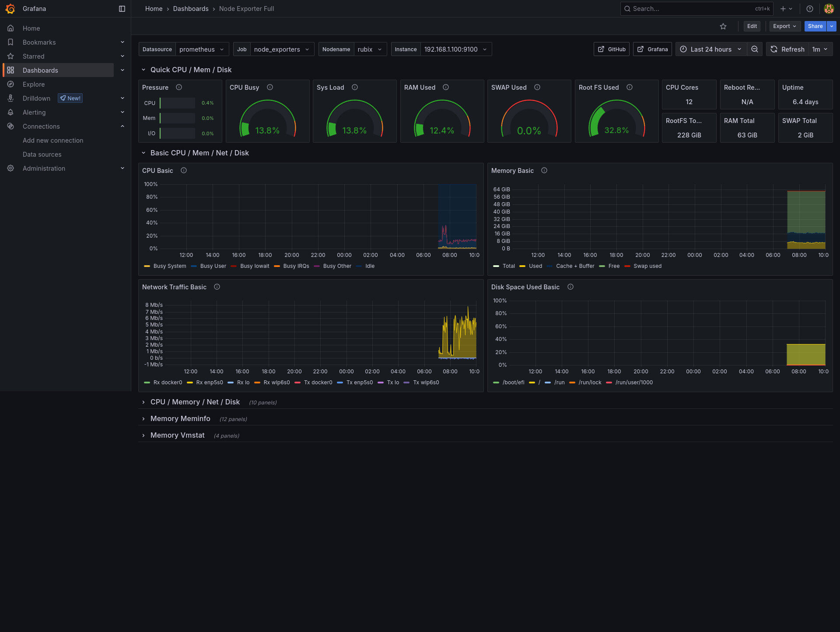Click the Share button
Image resolution: width=840 pixels, height=632 pixels.
(x=815, y=26)
